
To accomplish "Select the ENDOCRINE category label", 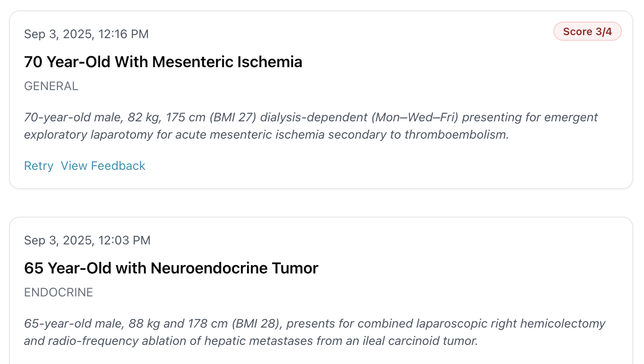I will (x=59, y=292).
